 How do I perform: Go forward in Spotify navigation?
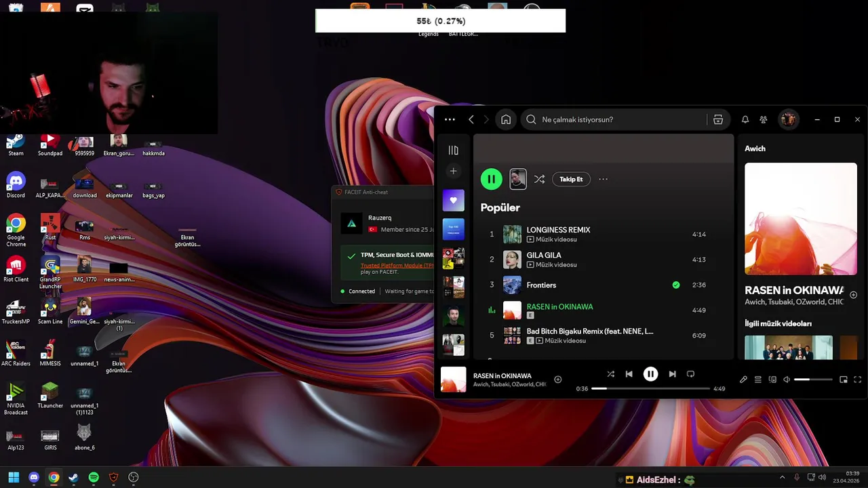pos(486,119)
